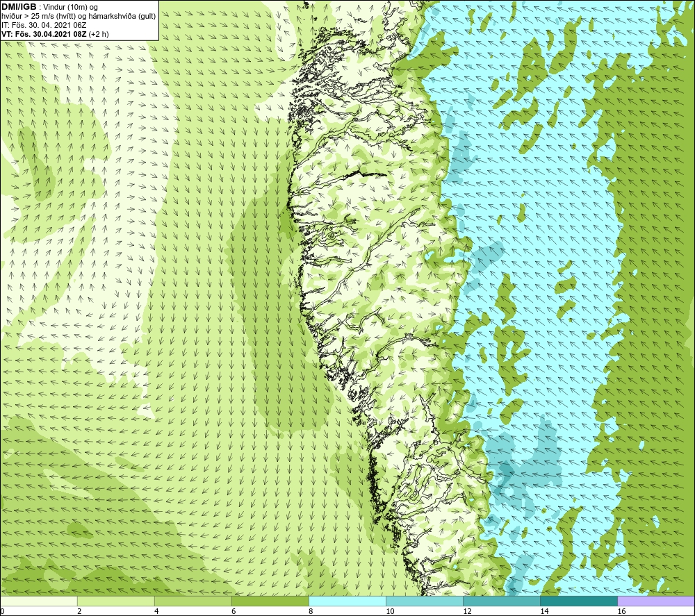Select the teal 12–14 m/s colour swatch

tap(502, 601)
